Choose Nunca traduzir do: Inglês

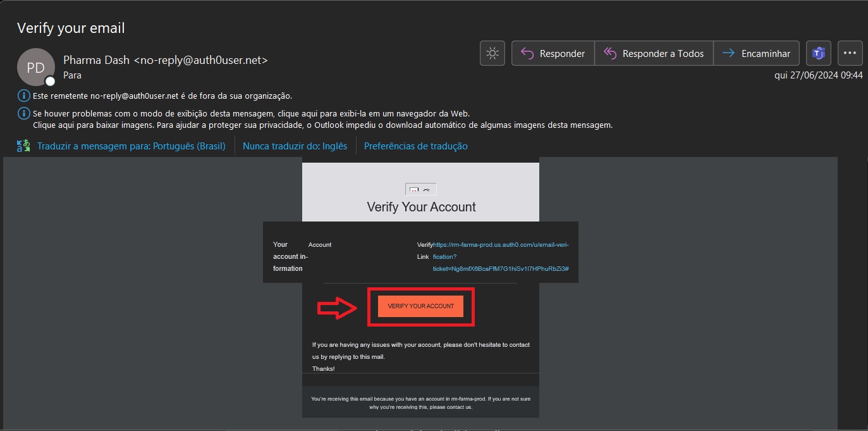tap(295, 146)
